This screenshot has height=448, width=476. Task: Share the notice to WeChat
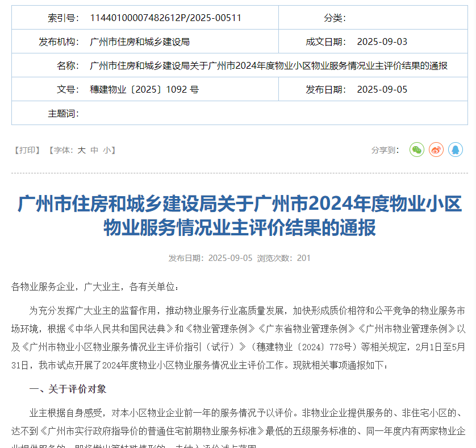pyautogui.click(x=416, y=150)
